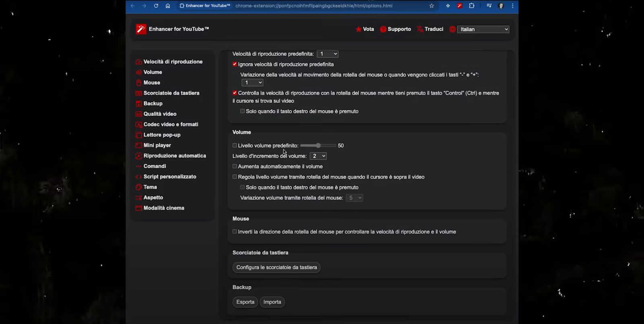Click the Enhancer for YouTube logo icon
The image size is (644, 324).
coord(141,29)
